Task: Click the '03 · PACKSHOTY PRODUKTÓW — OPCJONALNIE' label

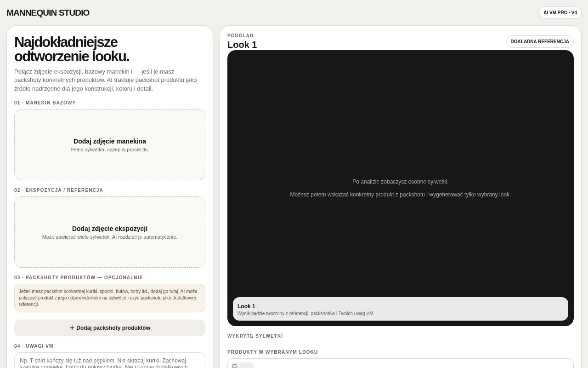Action: tap(79, 278)
